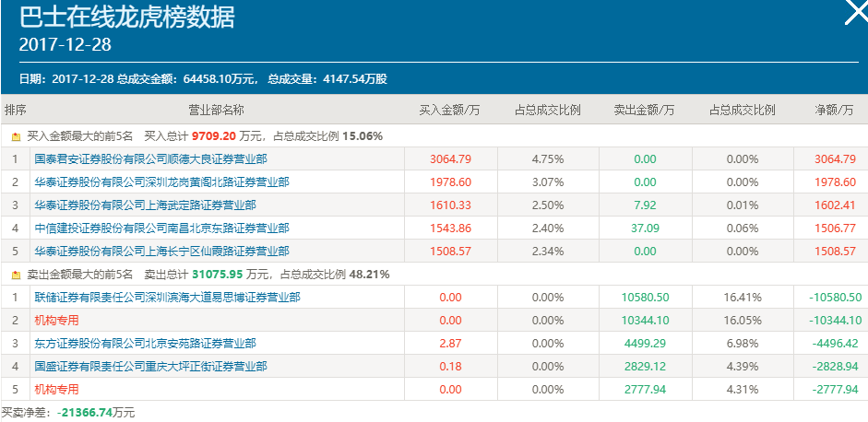Select percentage cell 6.98%

coord(743,344)
